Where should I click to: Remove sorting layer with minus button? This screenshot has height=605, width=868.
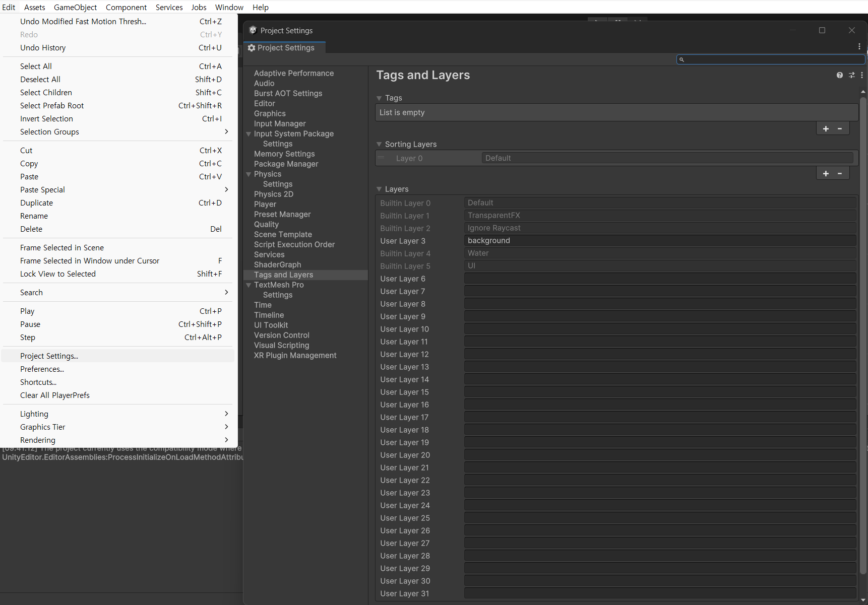coord(840,174)
